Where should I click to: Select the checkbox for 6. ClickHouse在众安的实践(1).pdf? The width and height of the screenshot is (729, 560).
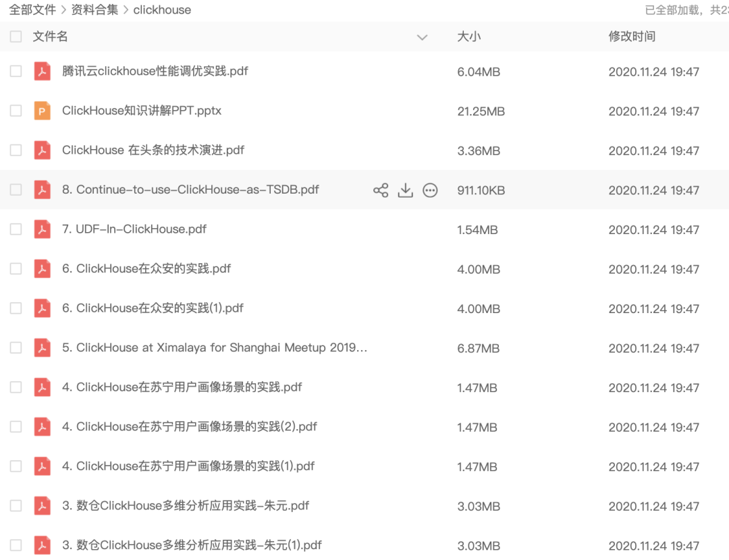point(15,308)
